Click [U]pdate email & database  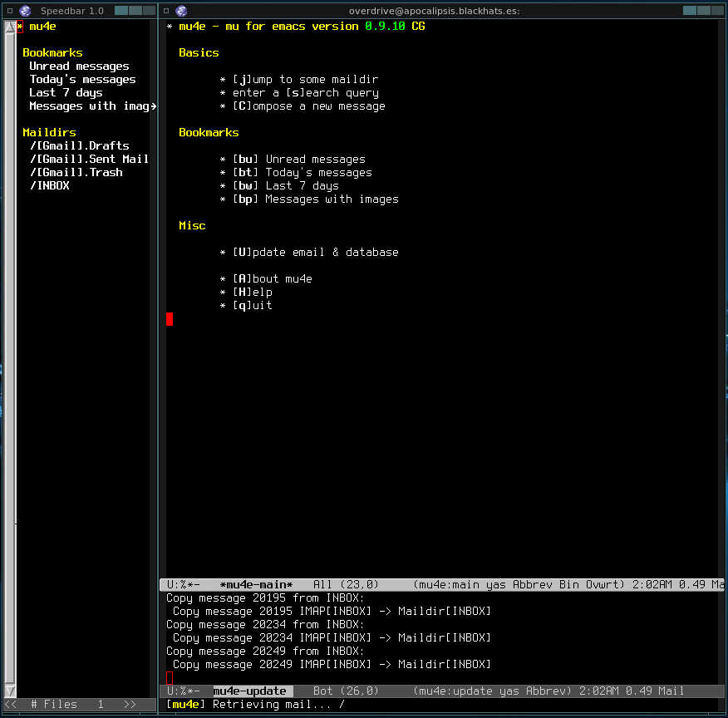[316, 253]
